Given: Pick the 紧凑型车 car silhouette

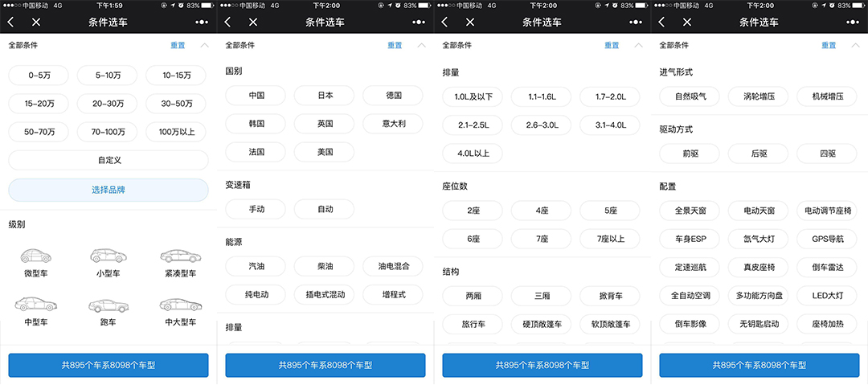Looking at the screenshot, I should [x=177, y=256].
